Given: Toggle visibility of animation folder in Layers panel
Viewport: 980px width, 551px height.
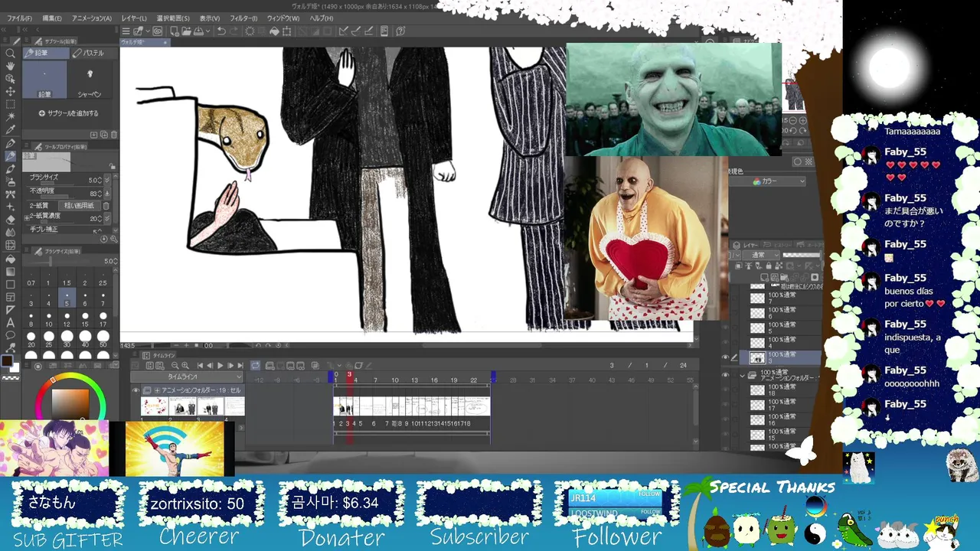Looking at the screenshot, I should pyautogui.click(x=726, y=376).
